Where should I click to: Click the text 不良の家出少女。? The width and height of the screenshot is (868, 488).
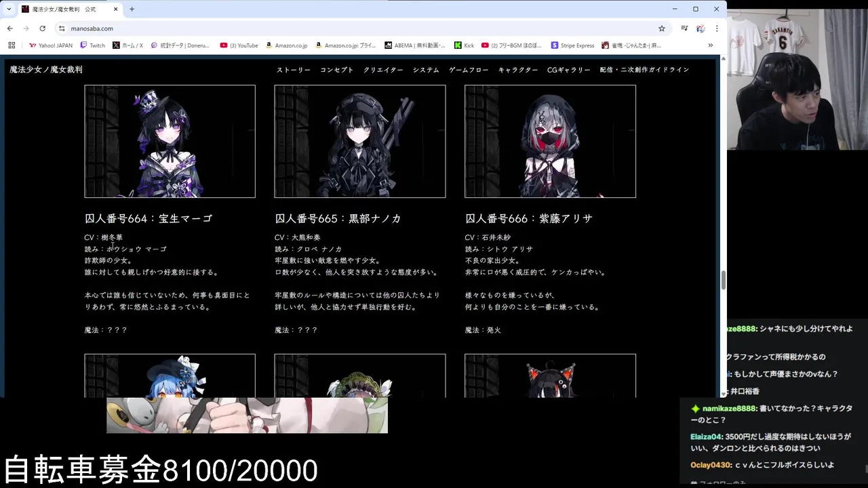pos(493,260)
